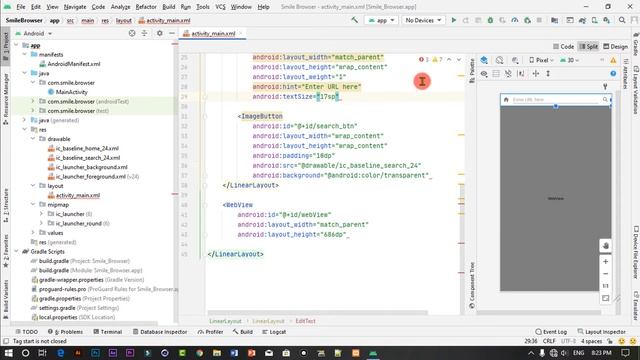640x360 pixels.
Task: Click the blue help icon in the design toolbar
Action: (x=613, y=73)
